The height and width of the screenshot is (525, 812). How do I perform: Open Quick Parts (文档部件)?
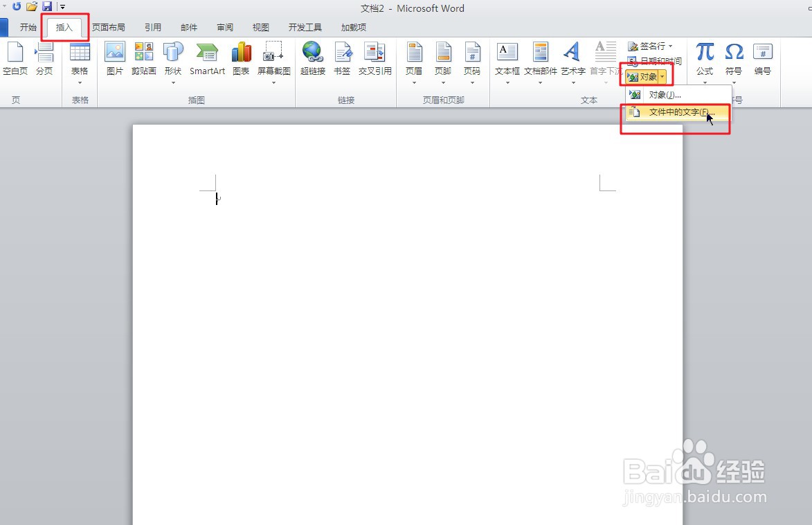540,63
